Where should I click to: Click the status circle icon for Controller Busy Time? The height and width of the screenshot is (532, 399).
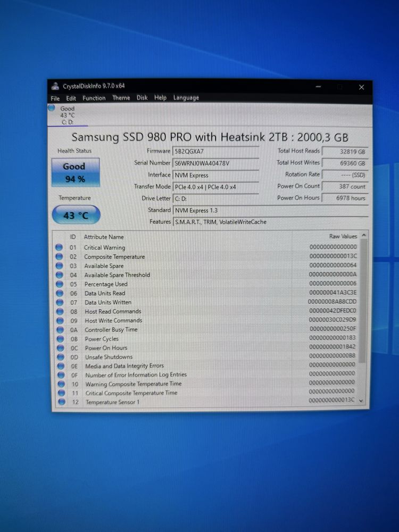point(61,330)
